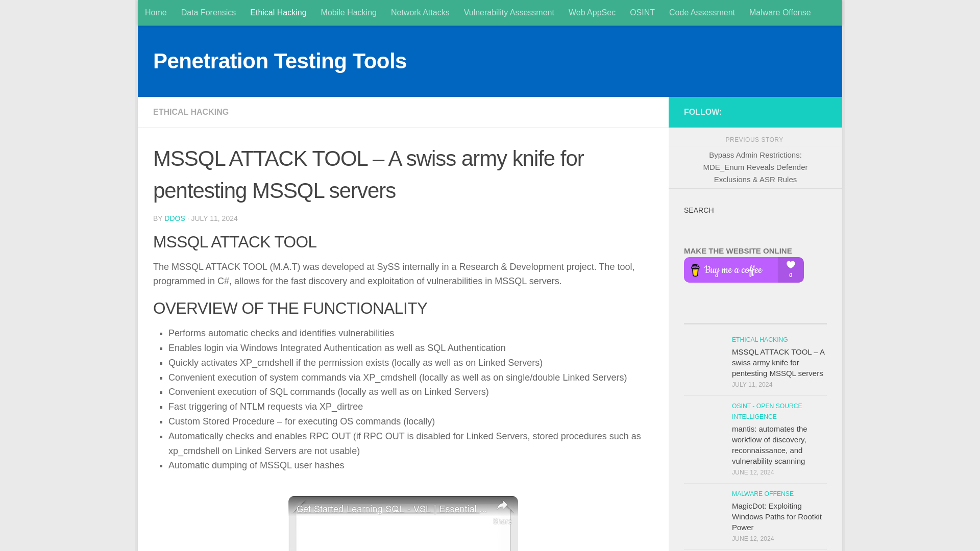
Task: Click the Code Assessment nav icon
Action: point(702,12)
